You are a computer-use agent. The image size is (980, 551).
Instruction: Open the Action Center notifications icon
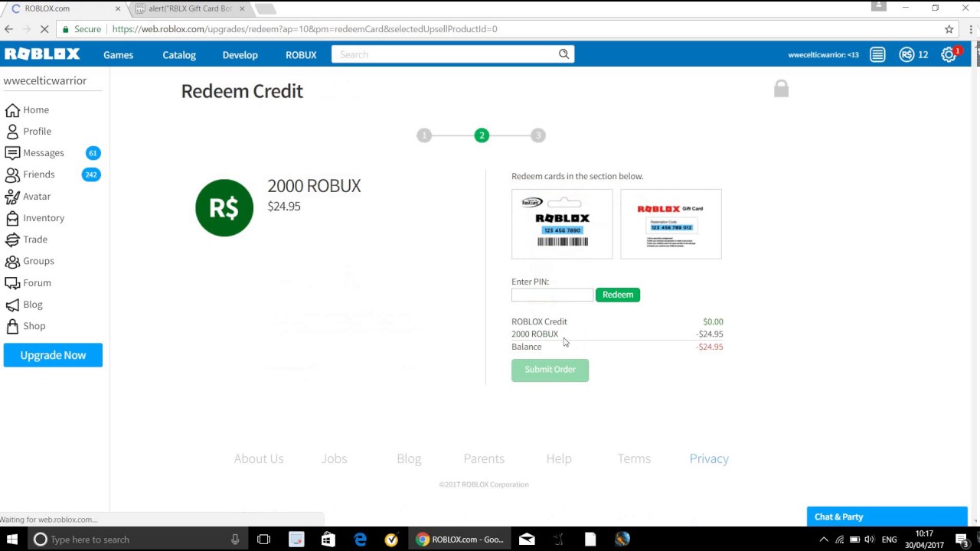pyautogui.click(x=962, y=540)
